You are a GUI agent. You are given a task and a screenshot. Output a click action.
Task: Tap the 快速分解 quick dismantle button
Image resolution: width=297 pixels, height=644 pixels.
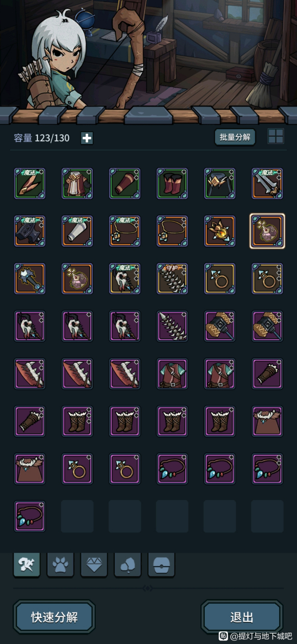pyautogui.click(x=54, y=617)
